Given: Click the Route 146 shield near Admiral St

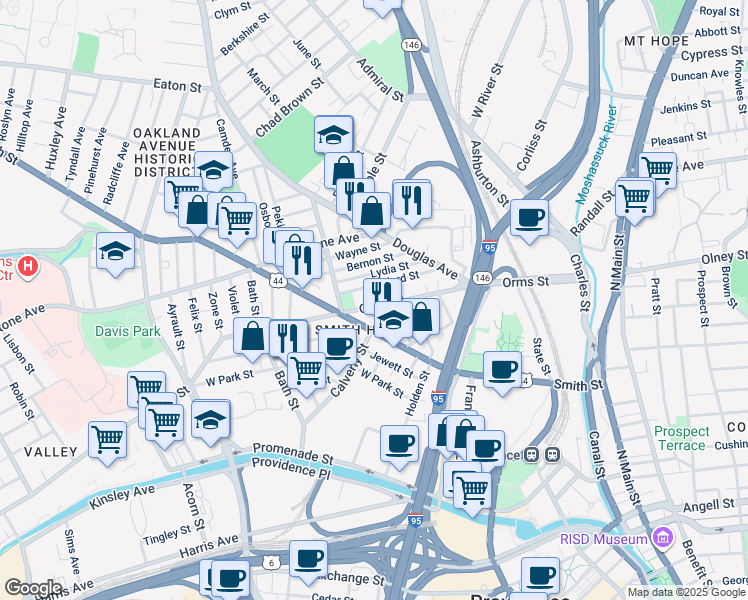Looking at the screenshot, I should 411,45.
